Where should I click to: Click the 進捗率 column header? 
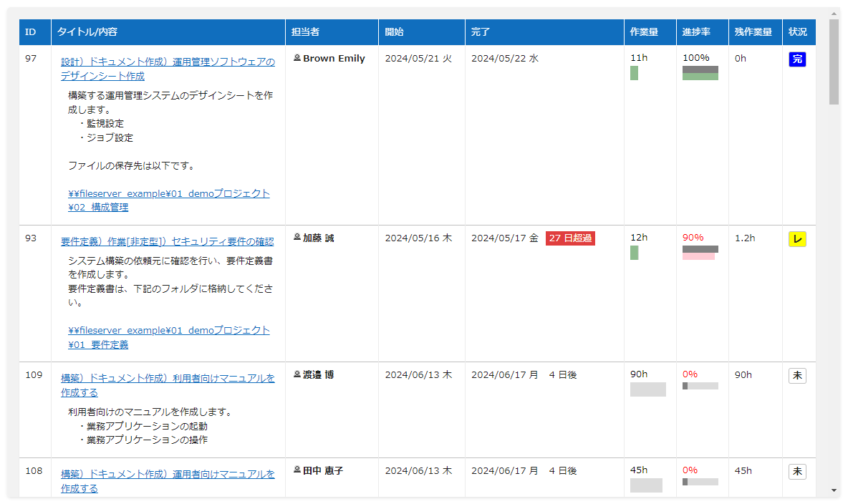[x=703, y=32]
